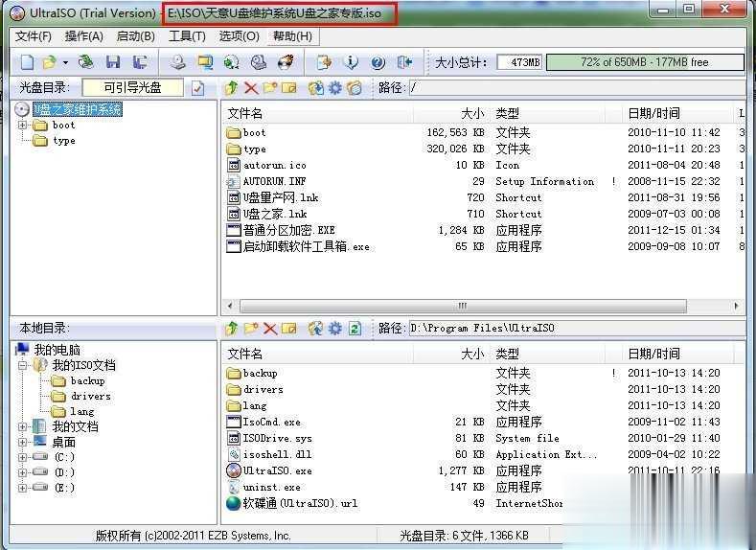Click the red X delete icon in local toolbar
This screenshot has width=756, height=550.
(x=270, y=329)
